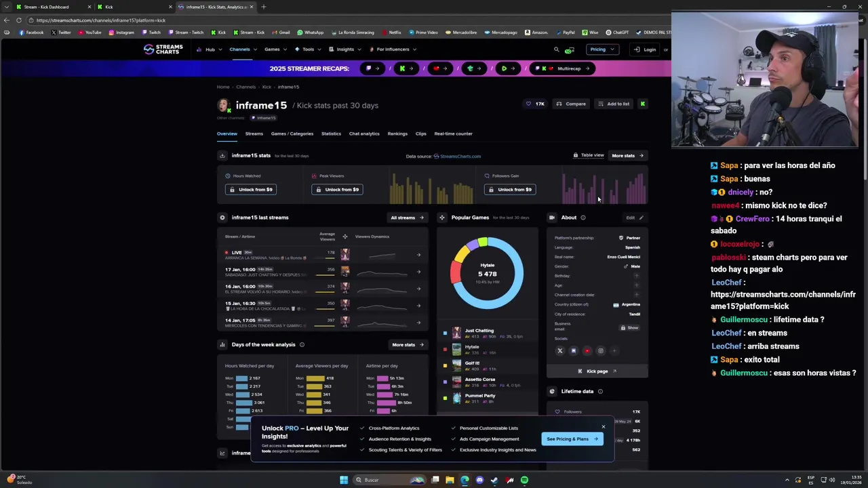
Task: Open the arrow for the LIVE stream row
Action: coord(418,255)
